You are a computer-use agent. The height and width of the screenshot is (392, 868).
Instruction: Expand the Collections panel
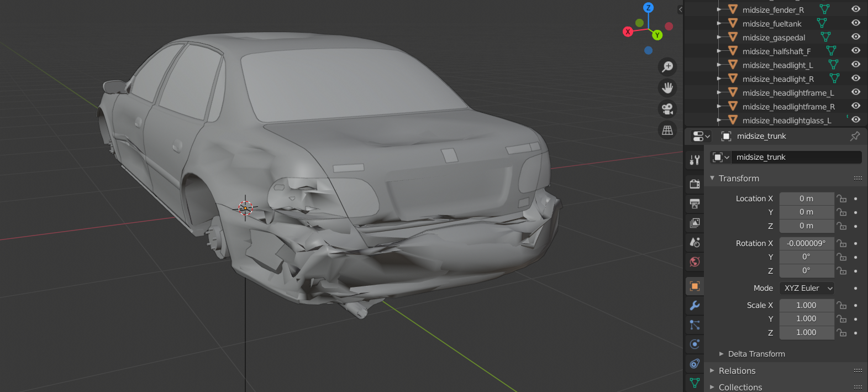(712, 387)
